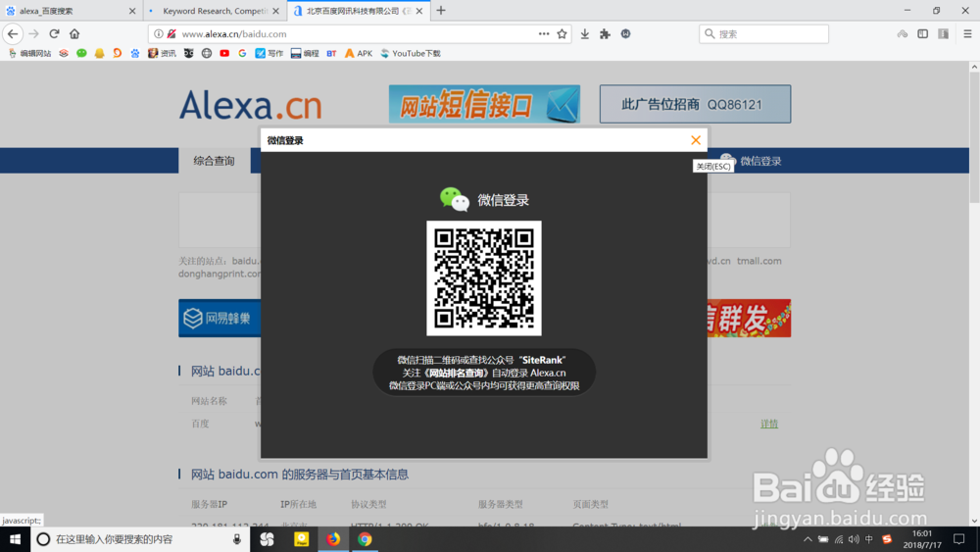The image size is (980, 552).
Task: Go back to the previous page
Action: (13, 33)
